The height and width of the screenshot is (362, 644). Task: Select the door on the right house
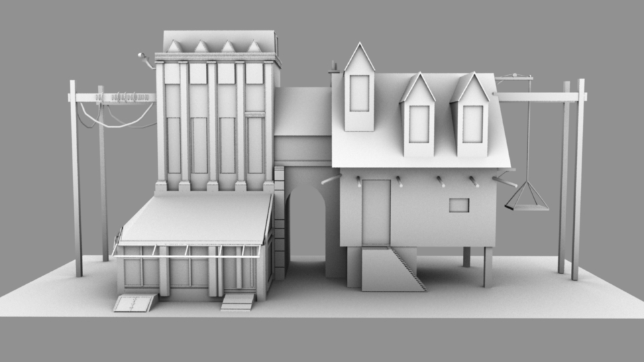click(376, 212)
